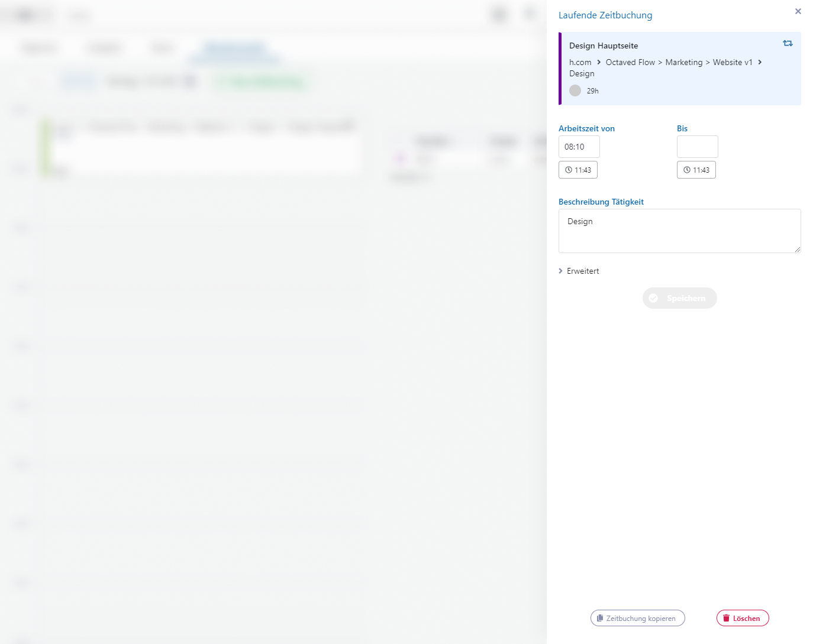
Task: Click the Speichern button
Action: (680, 298)
